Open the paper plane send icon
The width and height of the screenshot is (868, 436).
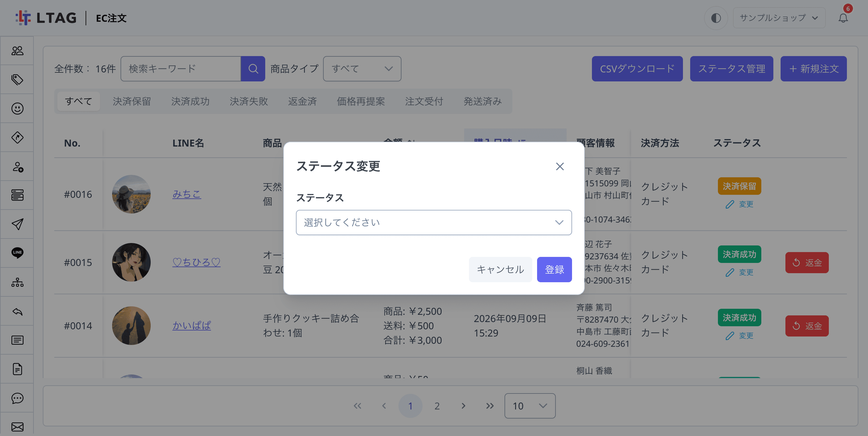pyautogui.click(x=17, y=224)
